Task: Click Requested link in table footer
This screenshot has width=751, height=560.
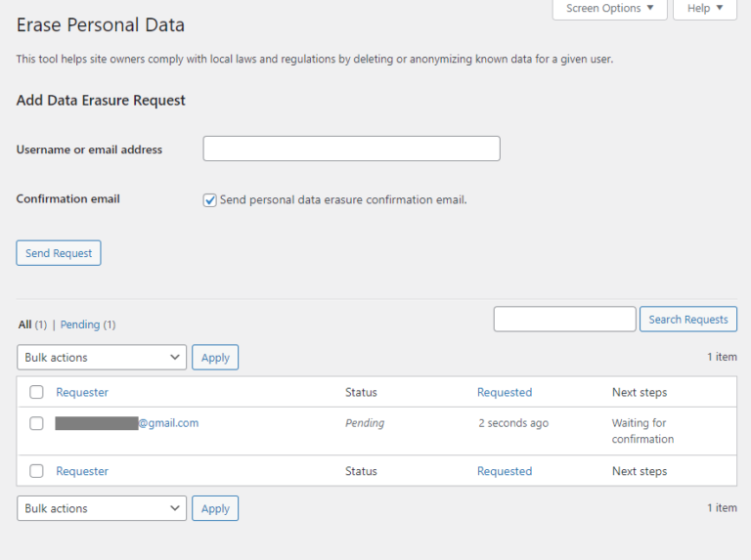Action: click(x=504, y=471)
